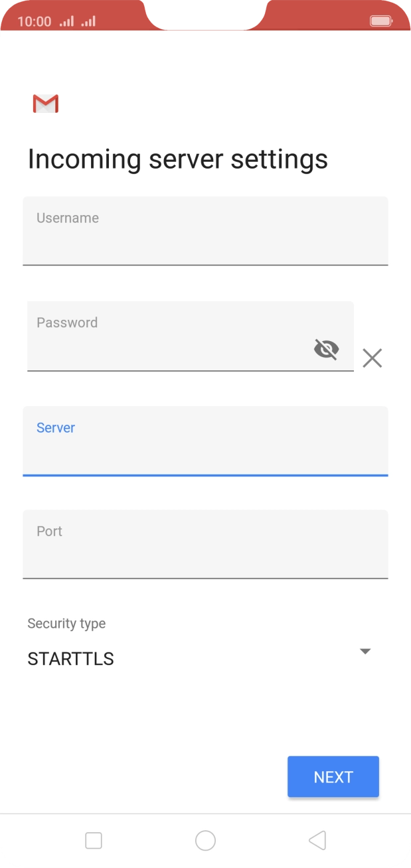Tap the battery icon in status bar

click(x=381, y=21)
